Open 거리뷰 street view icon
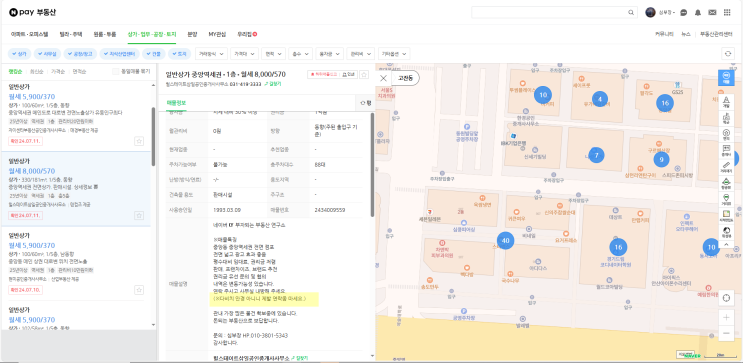743x363 pixels. pyautogui.click(x=726, y=200)
